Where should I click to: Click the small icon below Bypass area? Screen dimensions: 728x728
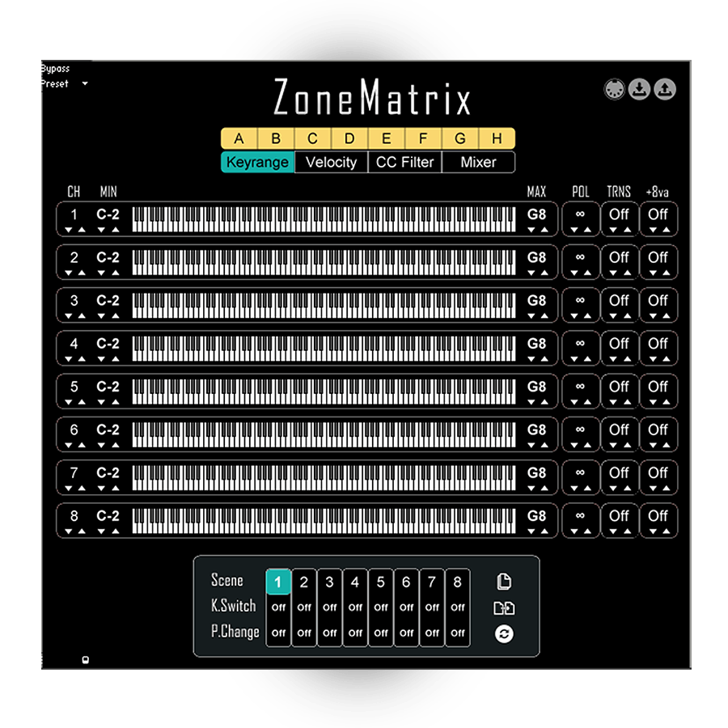[86, 660]
